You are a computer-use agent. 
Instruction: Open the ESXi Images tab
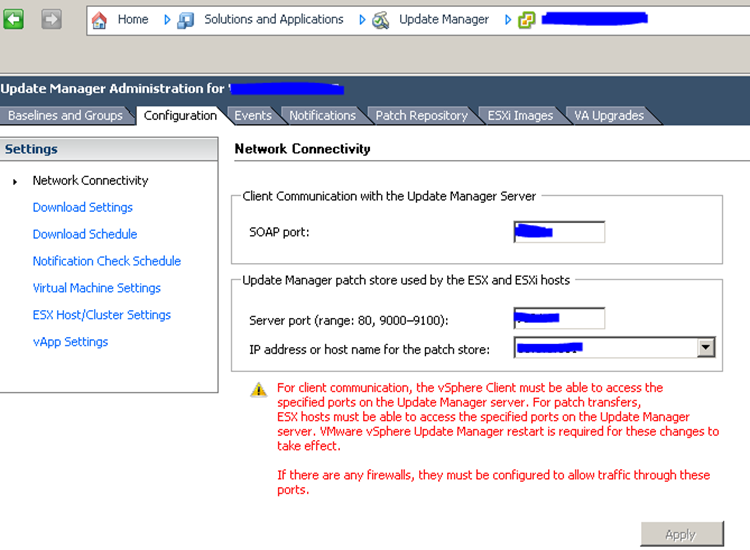(520, 116)
